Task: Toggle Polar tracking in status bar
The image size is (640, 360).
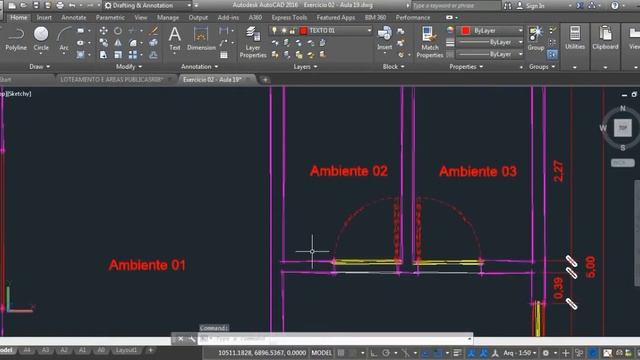Action: 386,353
